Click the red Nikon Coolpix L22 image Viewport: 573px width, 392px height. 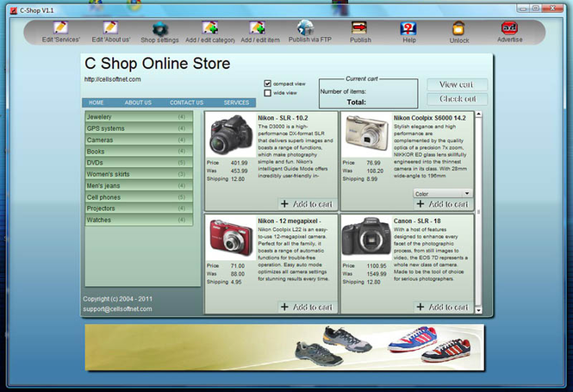pos(231,238)
